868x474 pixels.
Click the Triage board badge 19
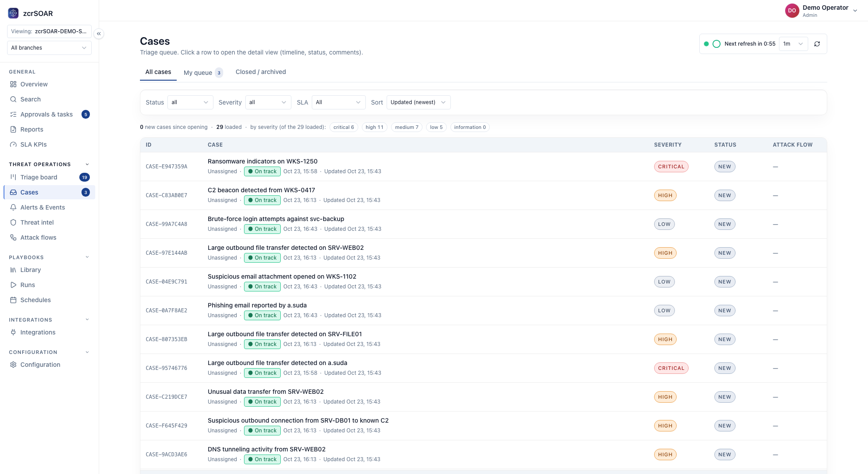tap(85, 177)
